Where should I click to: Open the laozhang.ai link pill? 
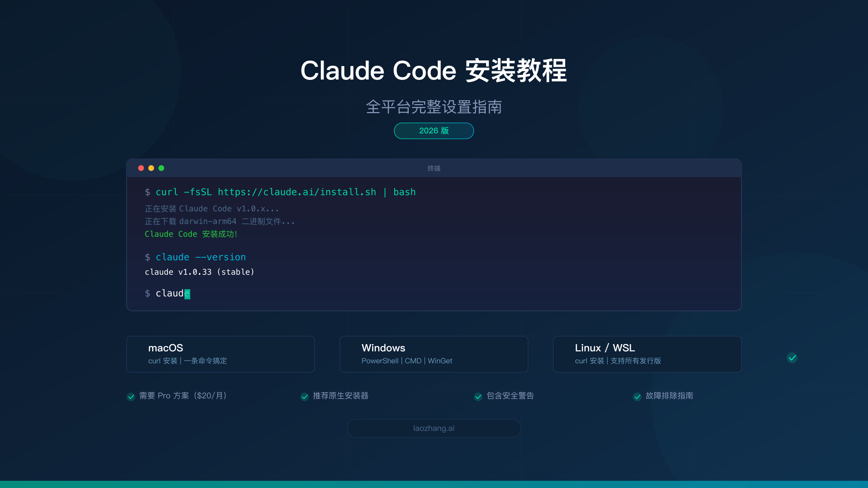[x=434, y=428]
